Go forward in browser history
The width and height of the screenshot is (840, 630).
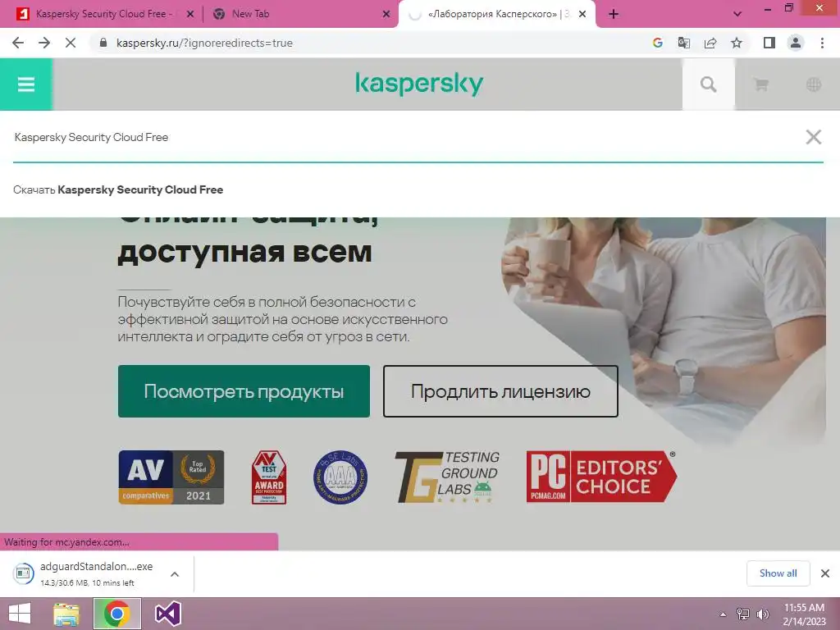[x=44, y=43]
